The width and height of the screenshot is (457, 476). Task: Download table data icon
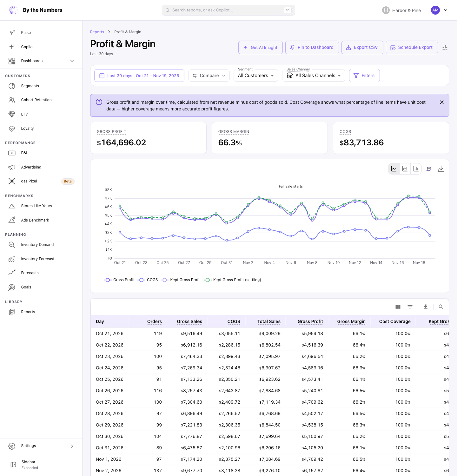[426, 307]
